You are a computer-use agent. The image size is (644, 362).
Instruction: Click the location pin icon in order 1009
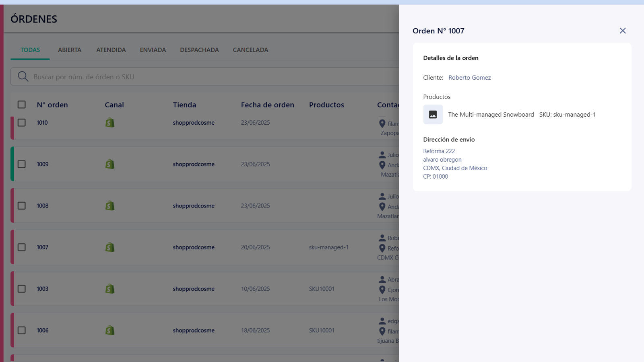382,165
